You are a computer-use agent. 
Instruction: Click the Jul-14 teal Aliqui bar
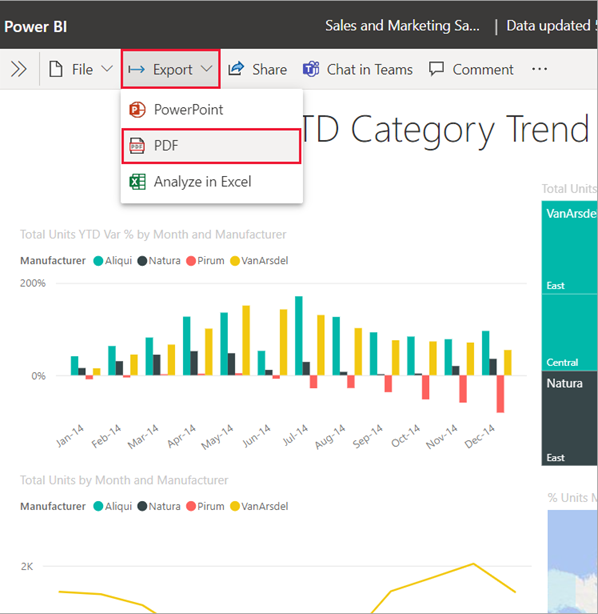(x=298, y=336)
